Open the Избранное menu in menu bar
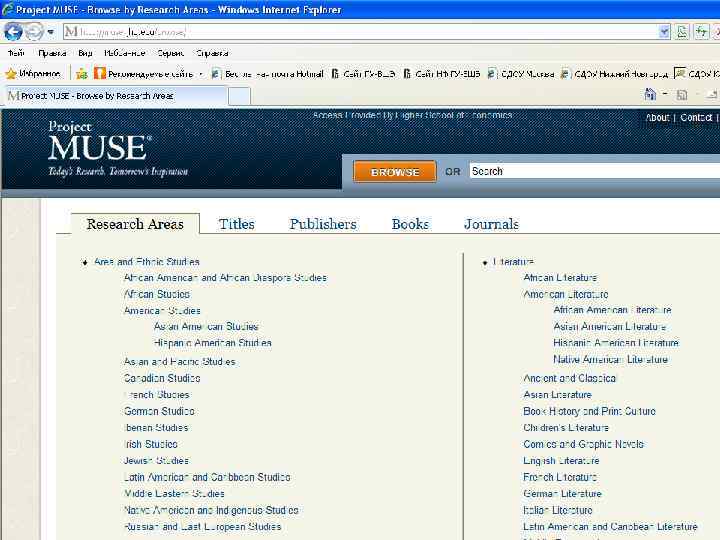This screenshot has width=720, height=540. point(124,53)
